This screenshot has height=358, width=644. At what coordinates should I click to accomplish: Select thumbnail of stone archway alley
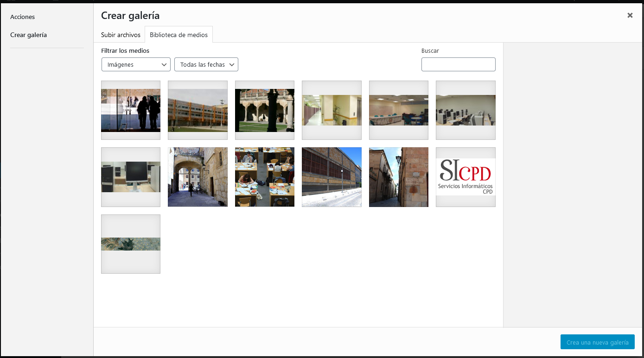click(198, 177)
